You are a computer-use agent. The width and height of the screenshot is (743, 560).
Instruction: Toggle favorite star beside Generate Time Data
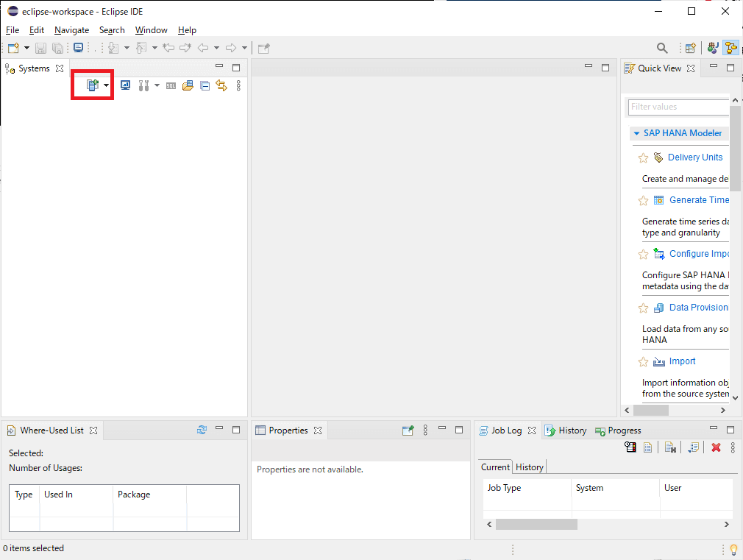(643, 201)
